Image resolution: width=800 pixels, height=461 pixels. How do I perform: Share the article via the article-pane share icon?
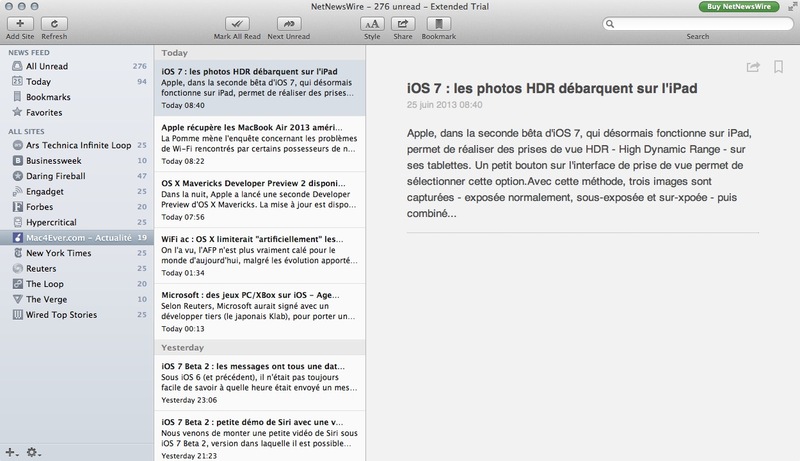point(753,67)
